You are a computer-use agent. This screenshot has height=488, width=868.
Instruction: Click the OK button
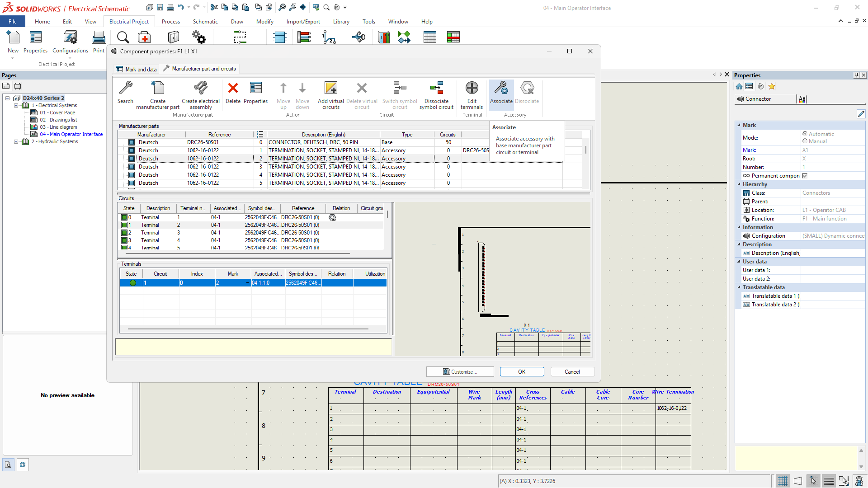(522, 371)
